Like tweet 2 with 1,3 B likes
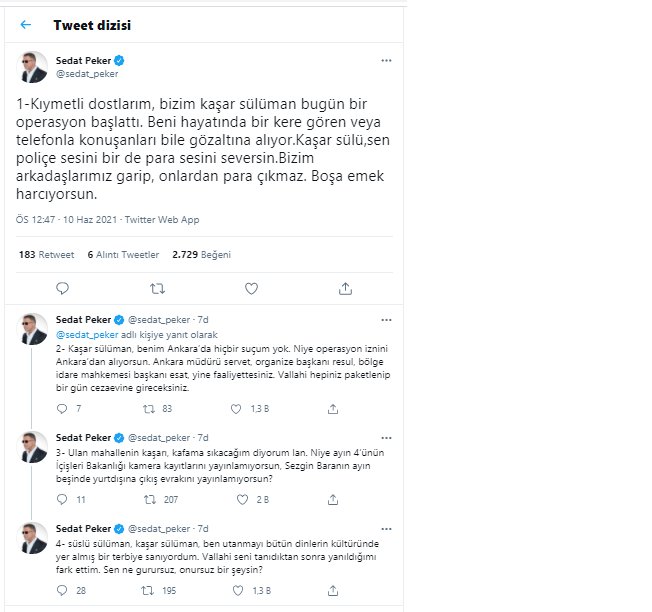 coord(236,409)
